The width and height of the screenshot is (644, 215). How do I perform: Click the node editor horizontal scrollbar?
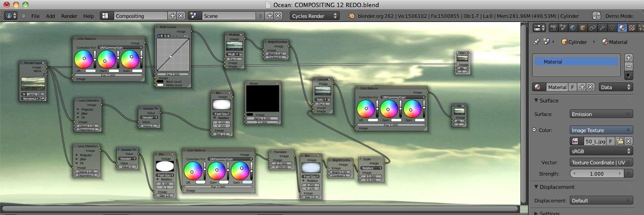point(260,208)
